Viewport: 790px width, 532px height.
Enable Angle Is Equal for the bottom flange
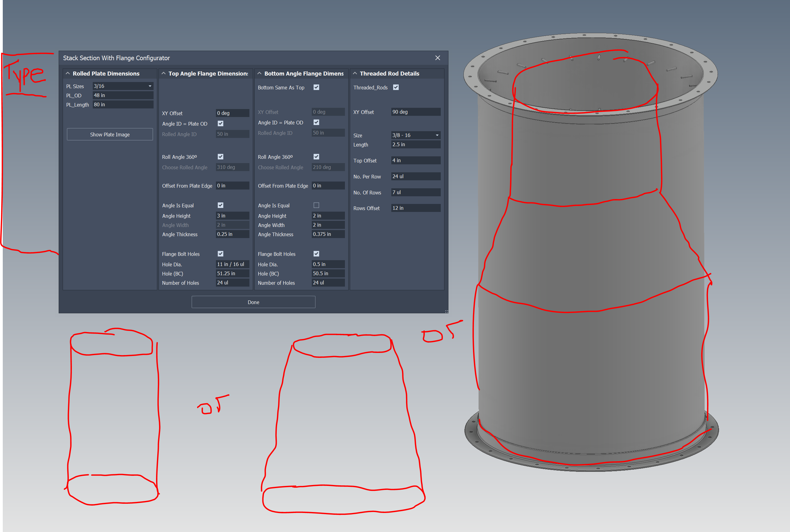coord(316,205)
